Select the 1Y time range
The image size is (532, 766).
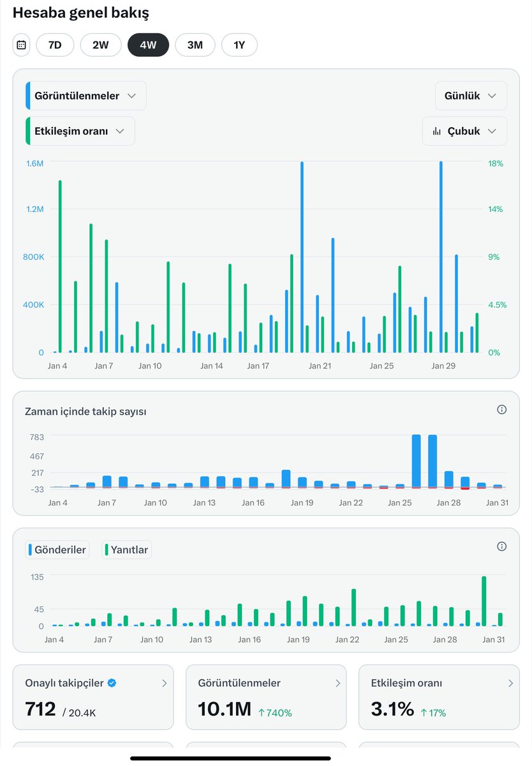(239, 45)
